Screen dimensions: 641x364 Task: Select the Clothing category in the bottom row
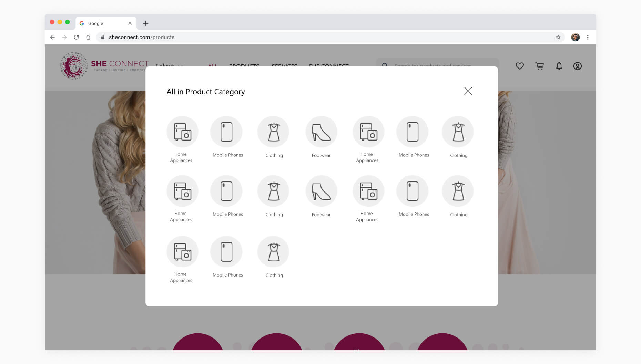273,251
